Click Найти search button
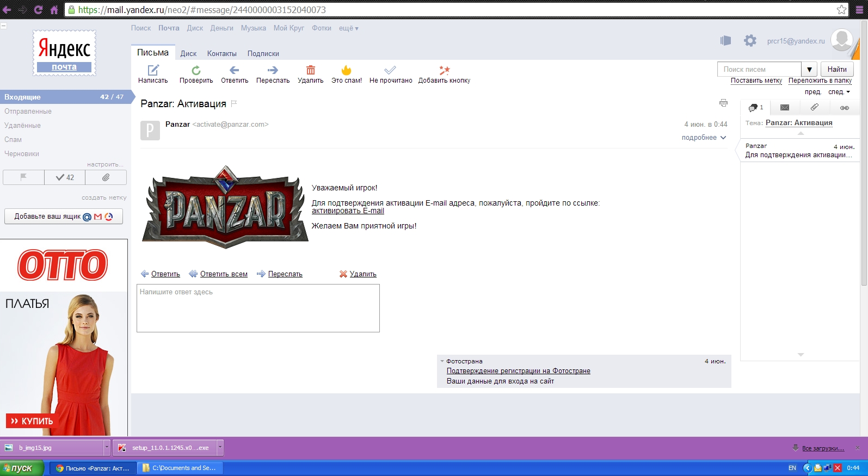This screenshot has height=476, width=868. pyautogui.click(x=837, y=69)
